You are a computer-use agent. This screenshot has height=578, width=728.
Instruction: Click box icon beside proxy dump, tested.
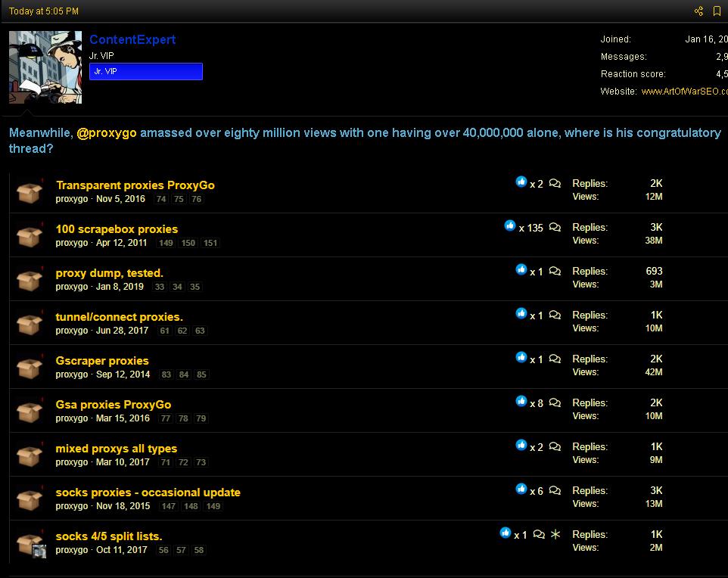(30, 280)
